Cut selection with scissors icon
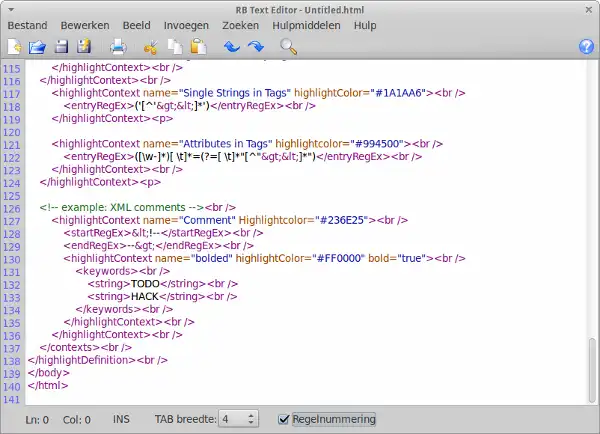 pyautogui.click(x=150, y=47)
